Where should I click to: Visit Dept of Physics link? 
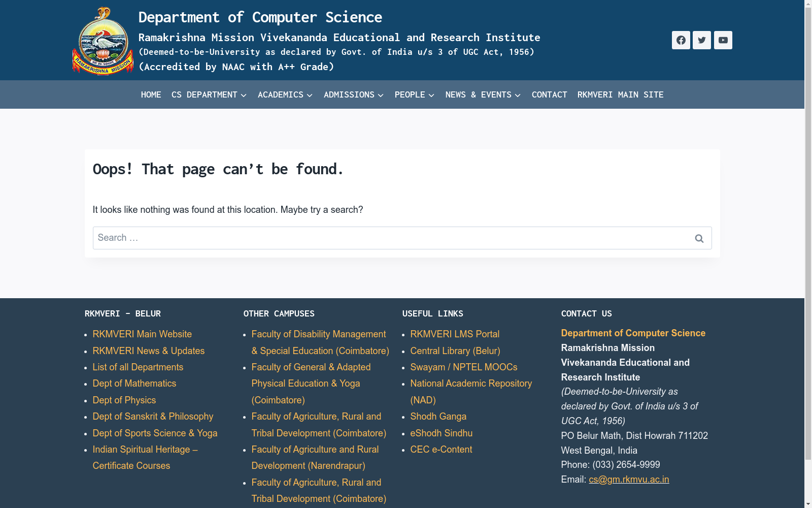click(x=124, y=400)
